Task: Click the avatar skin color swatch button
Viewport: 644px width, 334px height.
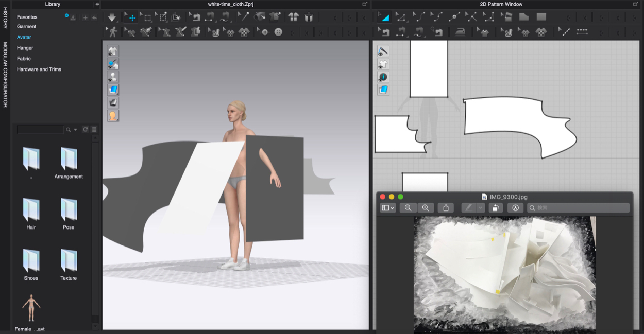Action: tap(113, 116)
